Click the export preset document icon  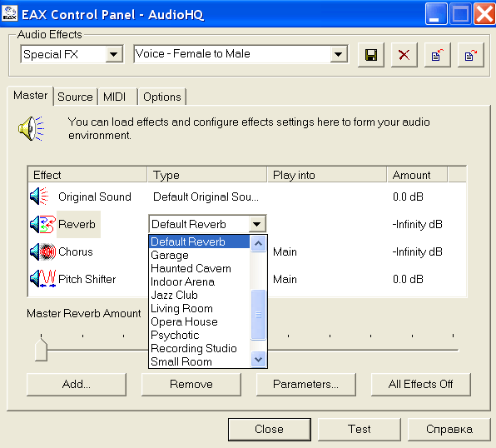pyautogui.click(x=471, y=55)
